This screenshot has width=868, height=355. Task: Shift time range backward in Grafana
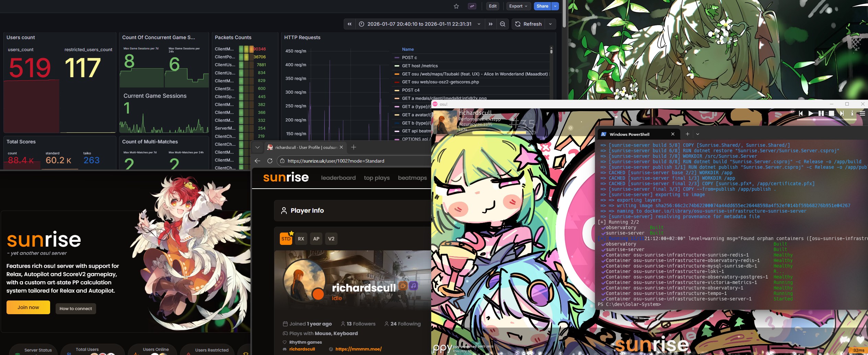(x=350, y=24)
